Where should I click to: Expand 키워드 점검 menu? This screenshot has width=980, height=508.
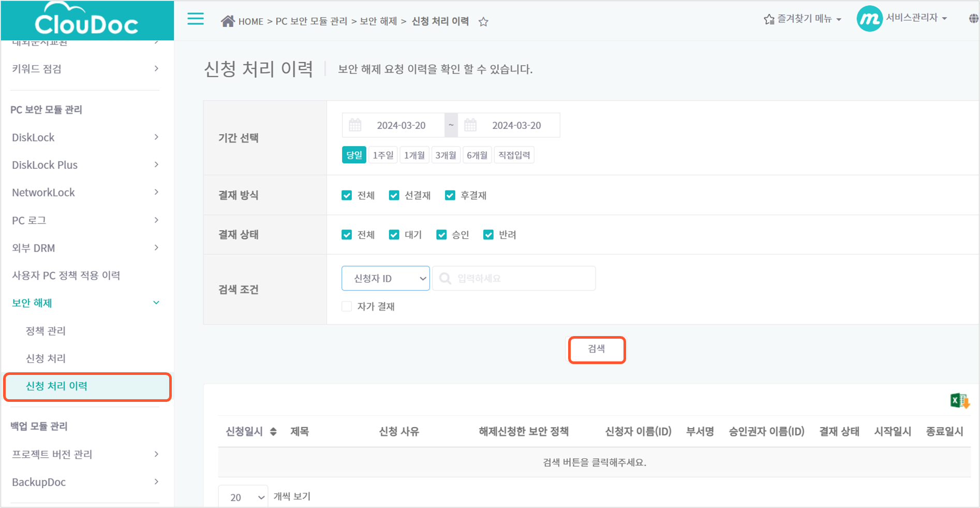(85, 68)
